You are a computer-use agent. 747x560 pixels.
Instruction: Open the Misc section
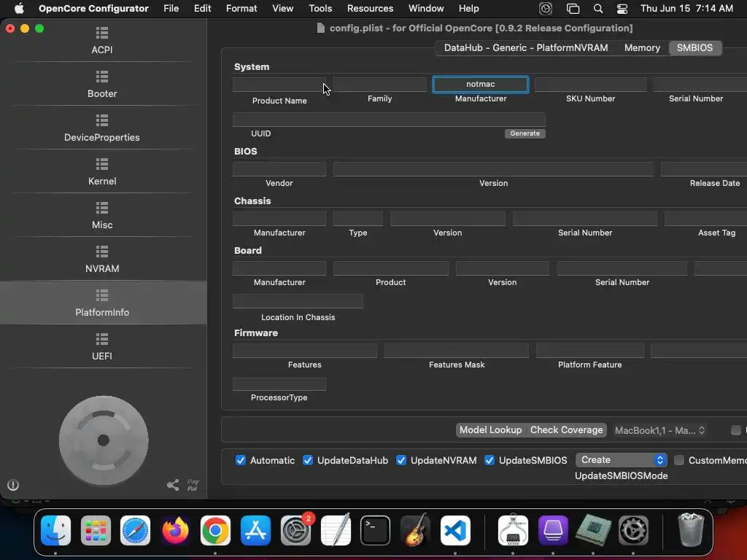pos(102,216)
